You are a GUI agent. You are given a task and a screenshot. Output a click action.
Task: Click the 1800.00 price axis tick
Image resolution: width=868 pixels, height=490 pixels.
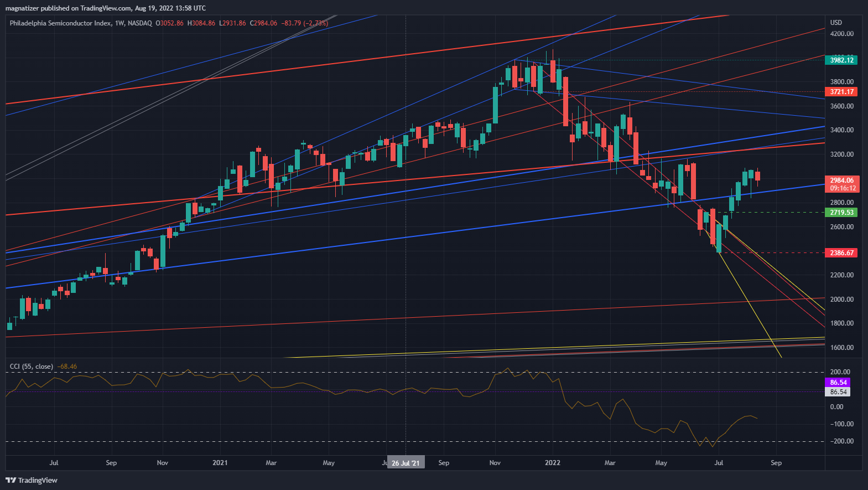tap(841, 323)
